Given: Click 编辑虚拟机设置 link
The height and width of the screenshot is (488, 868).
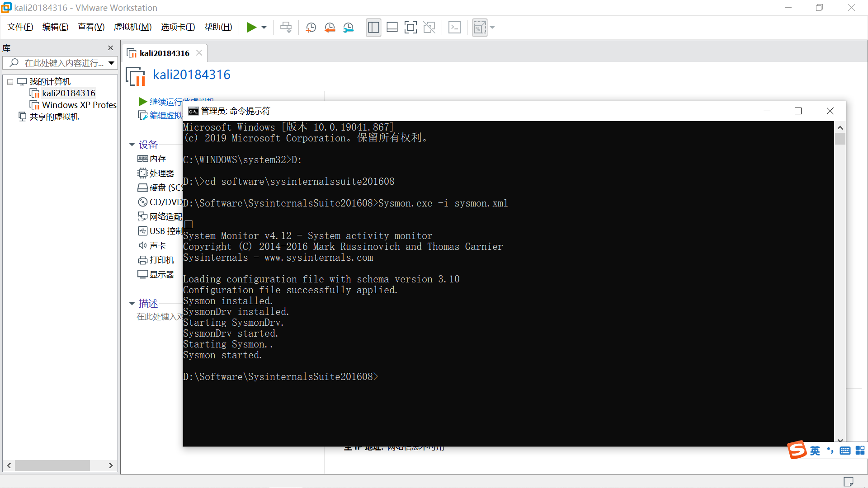Looking at the screenshot, I should coord(160,115).
